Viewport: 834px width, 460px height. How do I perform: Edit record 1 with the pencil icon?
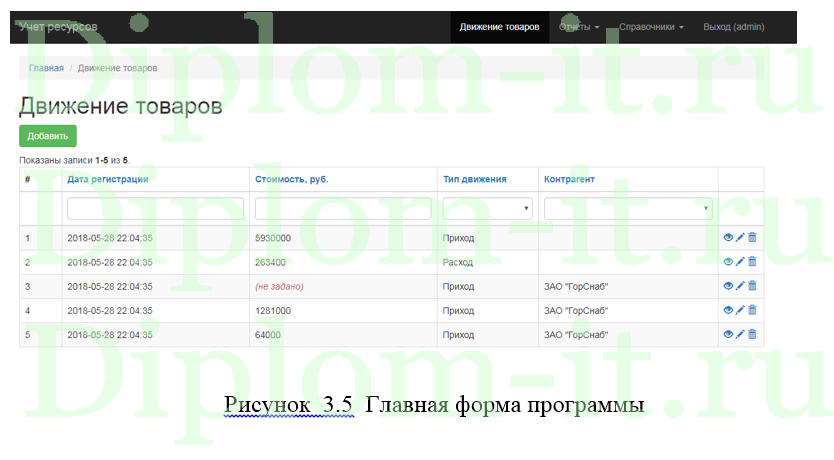(740, 237)
